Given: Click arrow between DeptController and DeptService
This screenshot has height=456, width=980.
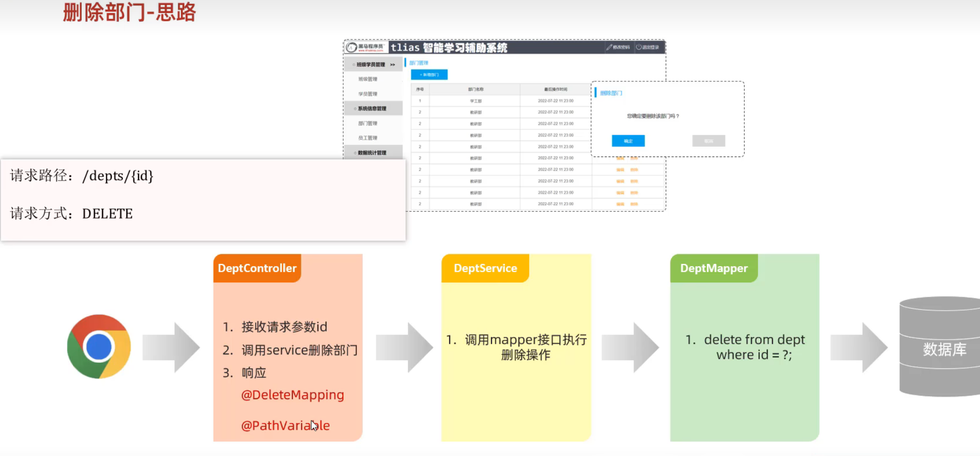Looking at the screenshot, I should coord(404,347).
